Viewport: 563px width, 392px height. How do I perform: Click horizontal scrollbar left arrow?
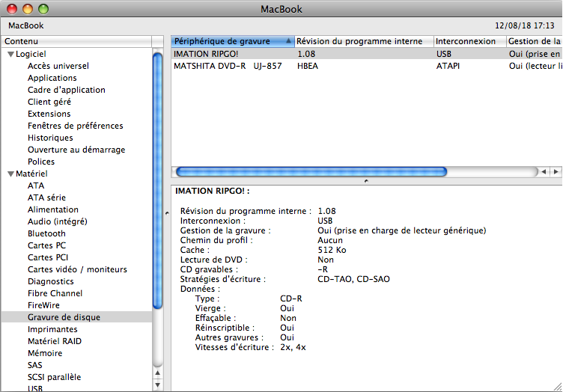pos(544,172)
